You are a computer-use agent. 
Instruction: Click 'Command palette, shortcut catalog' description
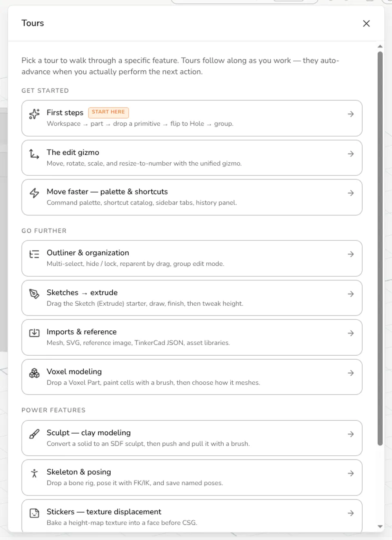coord(142,202)
